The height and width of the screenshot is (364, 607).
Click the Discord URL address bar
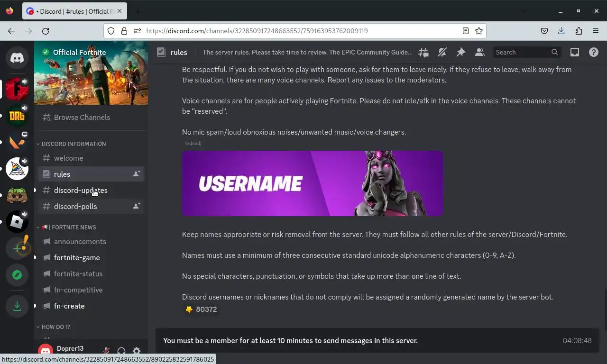click(x=294, y=31)
